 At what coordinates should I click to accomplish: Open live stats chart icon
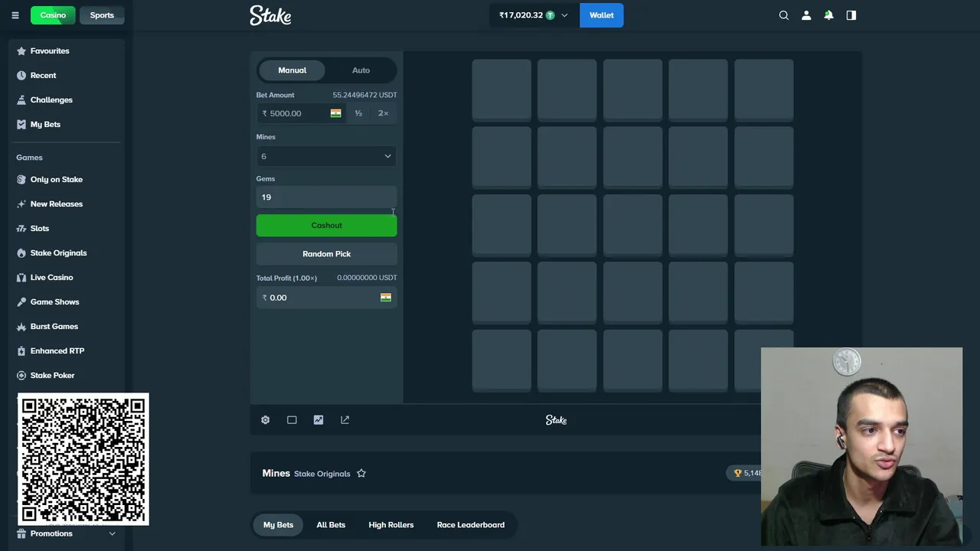click(318, 420)
